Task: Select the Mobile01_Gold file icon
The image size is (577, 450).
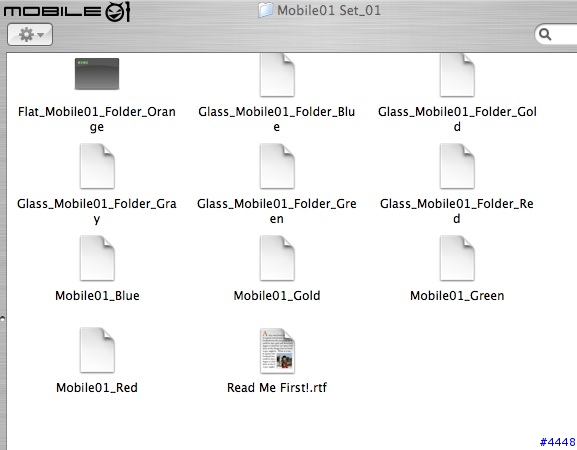Action: [x=277, y=258]
